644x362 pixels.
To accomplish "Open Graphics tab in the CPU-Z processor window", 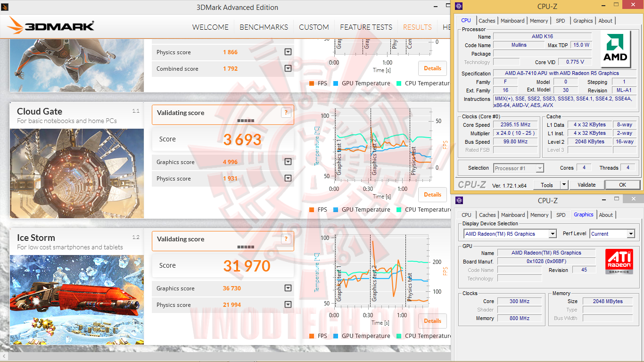I will 583,21.
